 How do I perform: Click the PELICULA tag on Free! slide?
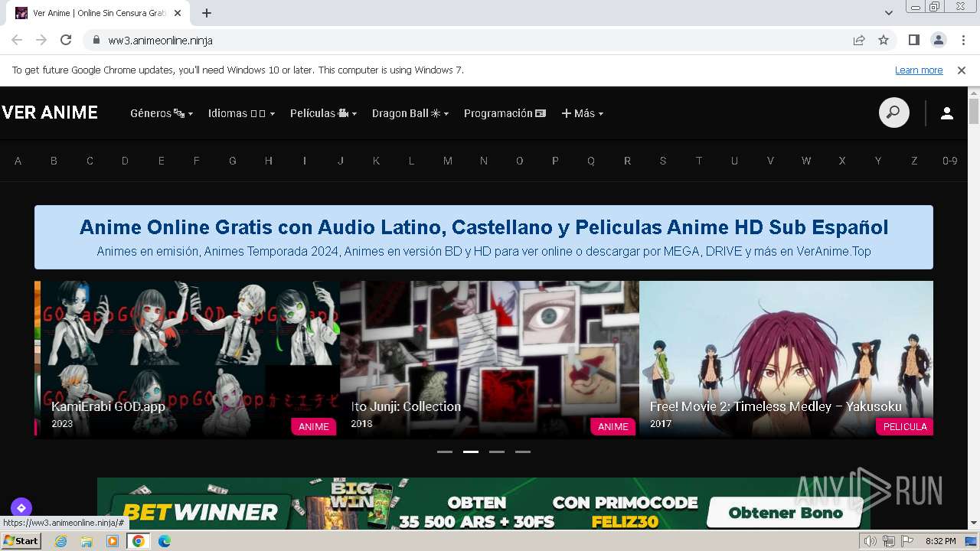point(905,426)
